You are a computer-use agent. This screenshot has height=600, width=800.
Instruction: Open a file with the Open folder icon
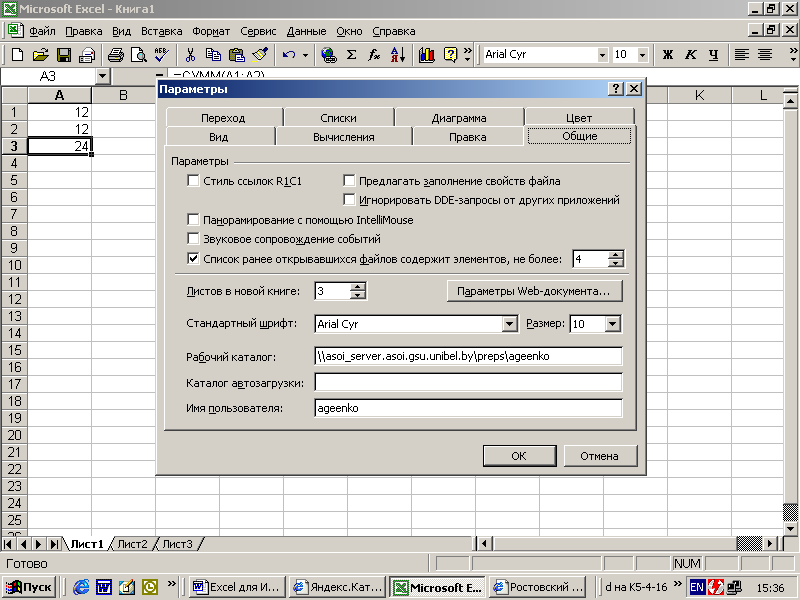40,54
